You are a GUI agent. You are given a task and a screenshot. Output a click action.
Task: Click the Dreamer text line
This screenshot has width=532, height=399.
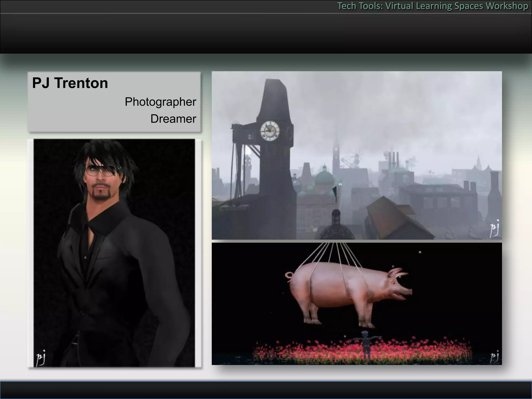click(173, 119)
